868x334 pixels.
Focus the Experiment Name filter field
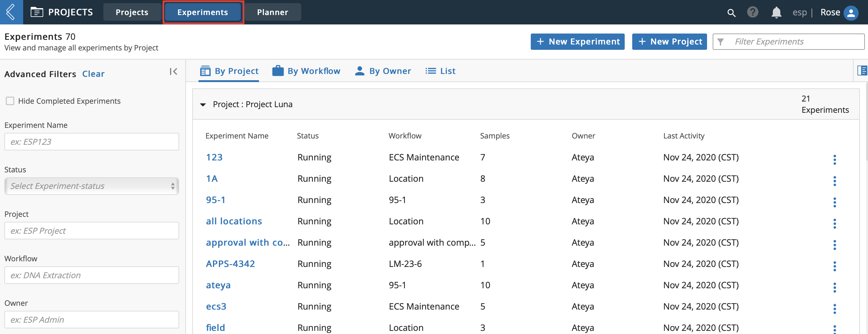[x=92, y=142]
